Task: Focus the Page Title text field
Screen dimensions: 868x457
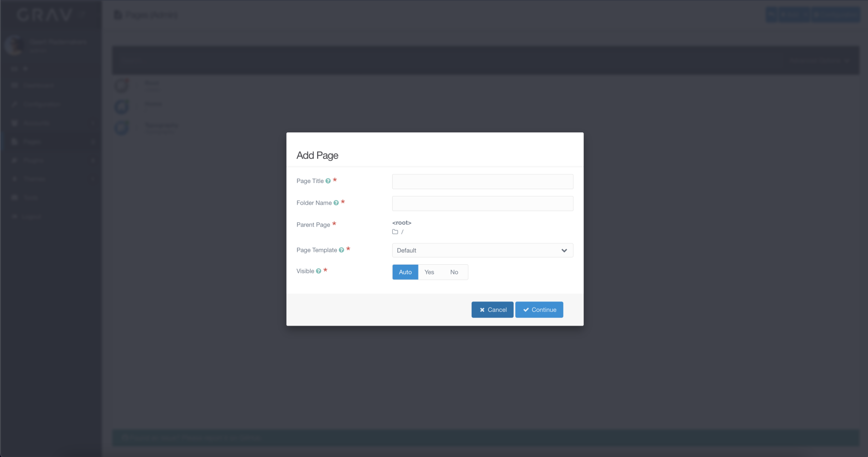Action: [483, 181]
